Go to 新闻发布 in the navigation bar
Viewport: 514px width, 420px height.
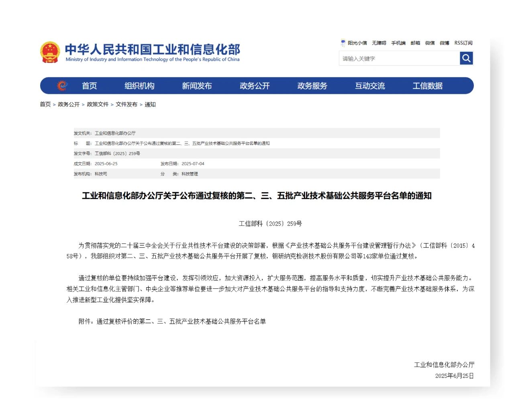point(197,86)
